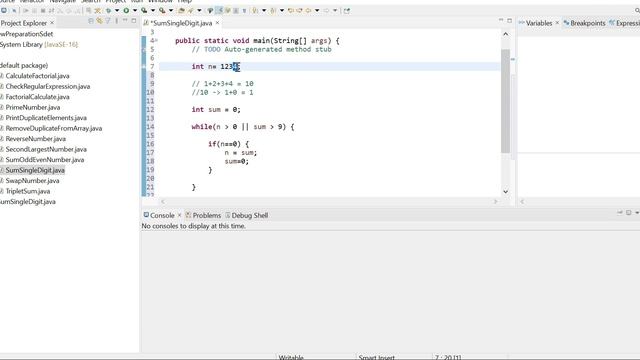Toggle Block Selection mode in toolbar
Image resolution: width=640 pixels, height=360 pixels.
pyautogui.click(x=236, y=11)
